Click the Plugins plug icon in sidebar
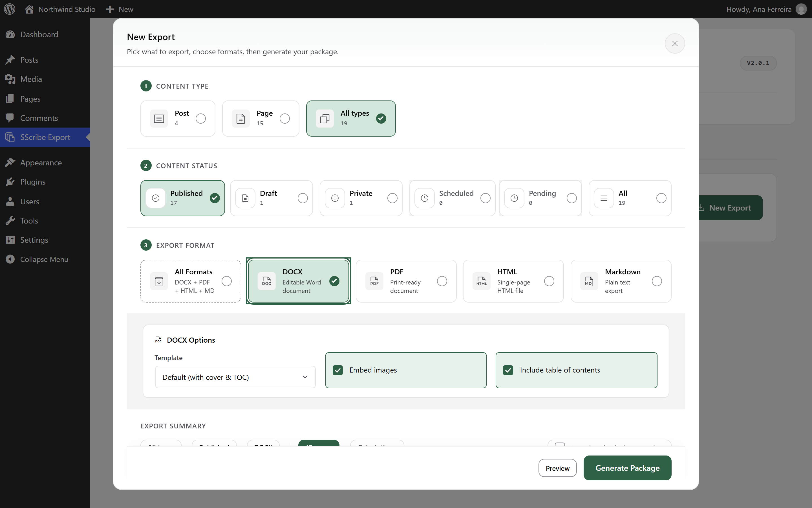Image resolution: width=812 pixels, height=508 pixels. (x=10, y=182)
